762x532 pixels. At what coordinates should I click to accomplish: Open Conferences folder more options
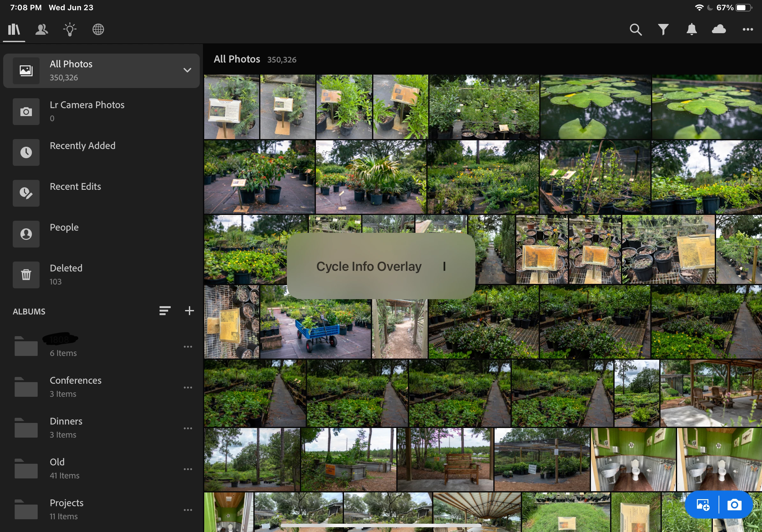188,388
